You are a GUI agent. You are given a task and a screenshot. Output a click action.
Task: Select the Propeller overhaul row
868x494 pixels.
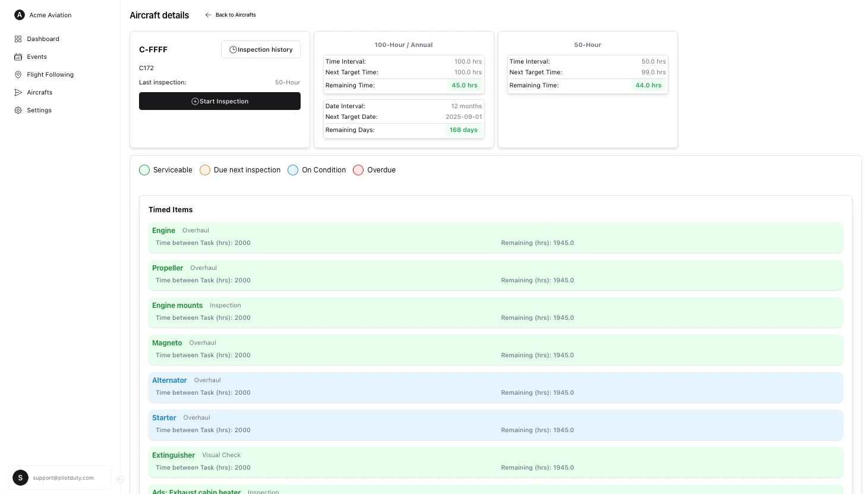[495, 275]
